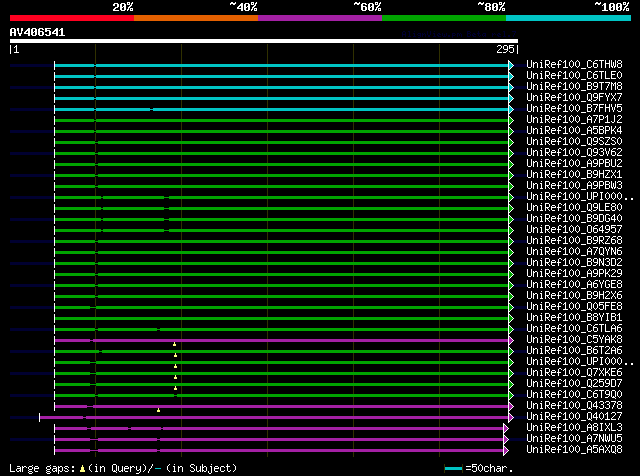640x476 pixels.
Task: Click the arrowhead ending the UniRef100_C5YAK8 bar
Action: click(x=511, y=340)
